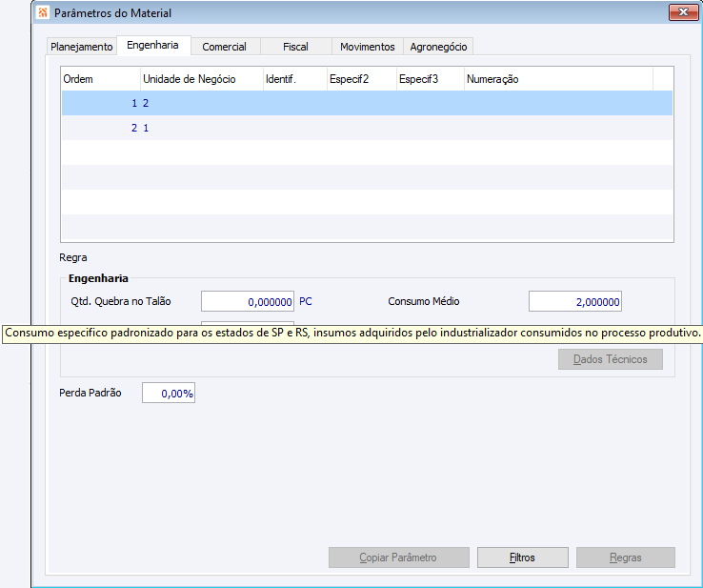Click the Unidade de Negócio value 1

(x=146, y=128)
